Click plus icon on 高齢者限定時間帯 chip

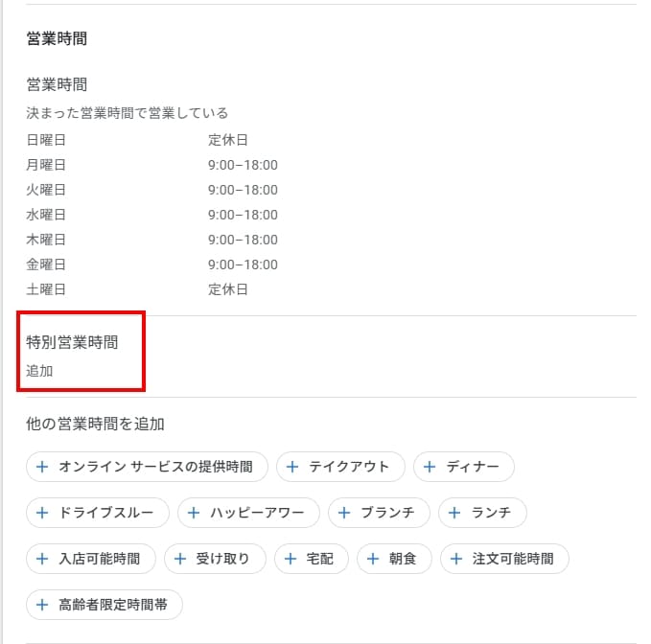coord(42,605)
